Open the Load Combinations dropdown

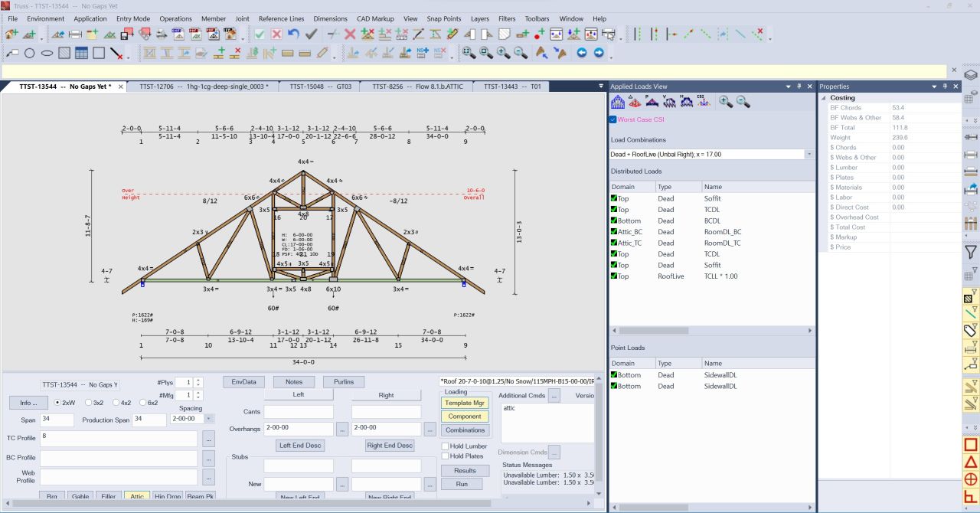point(808,154)
